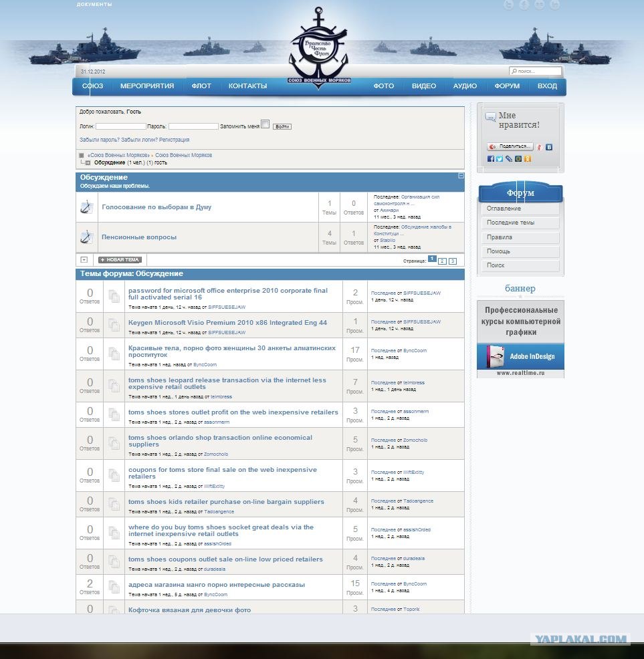This screenshot has height=659, width=644.
Task: Collapse the Обсуждение section with minus icon
Action: (461, 176)
